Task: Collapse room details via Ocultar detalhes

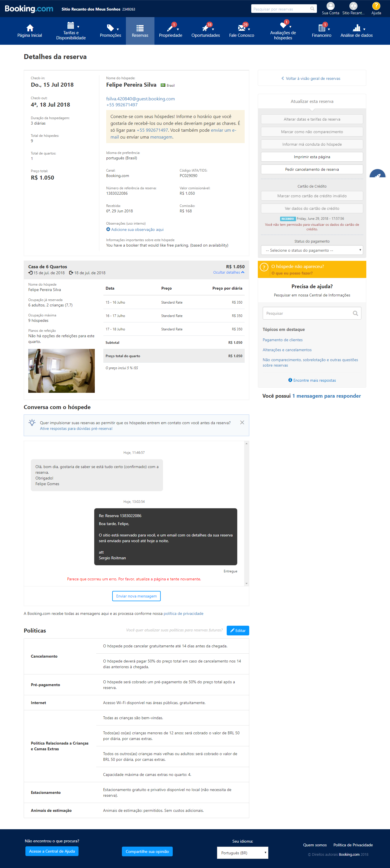Action: tap(228, 273)
